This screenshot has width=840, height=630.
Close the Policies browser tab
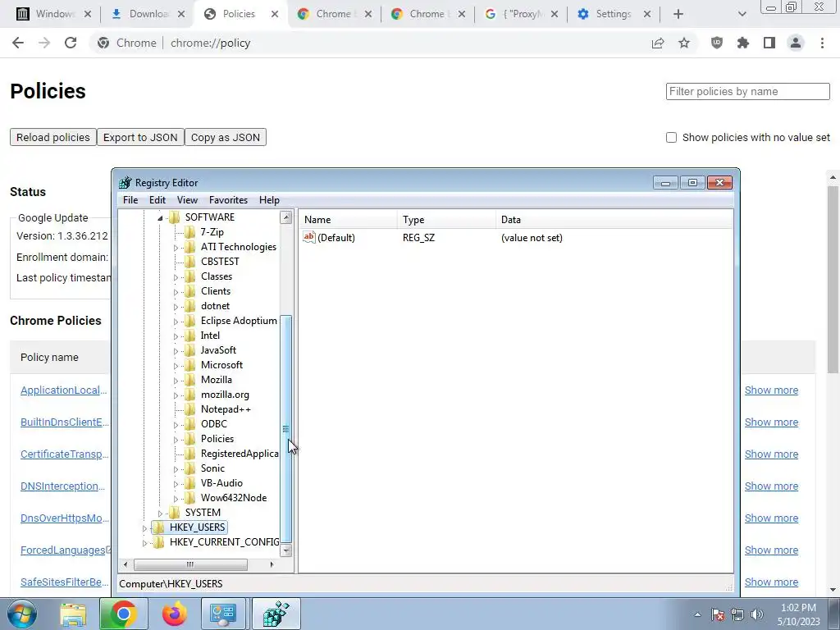(275, 14)
